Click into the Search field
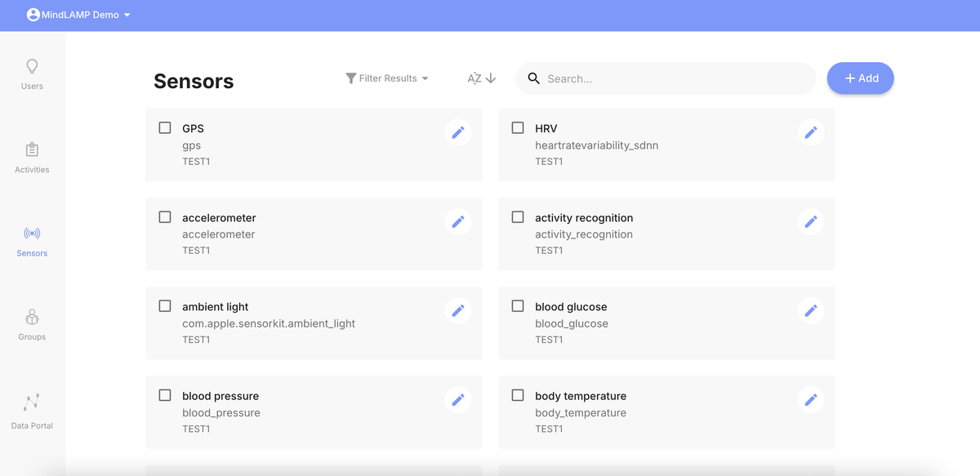This screenshot has width=980, height=476. pos(674,78)
